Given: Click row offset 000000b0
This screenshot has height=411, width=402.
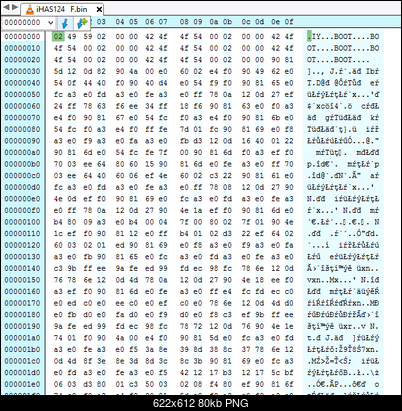Looking at the screenshot, I should 22,164.
